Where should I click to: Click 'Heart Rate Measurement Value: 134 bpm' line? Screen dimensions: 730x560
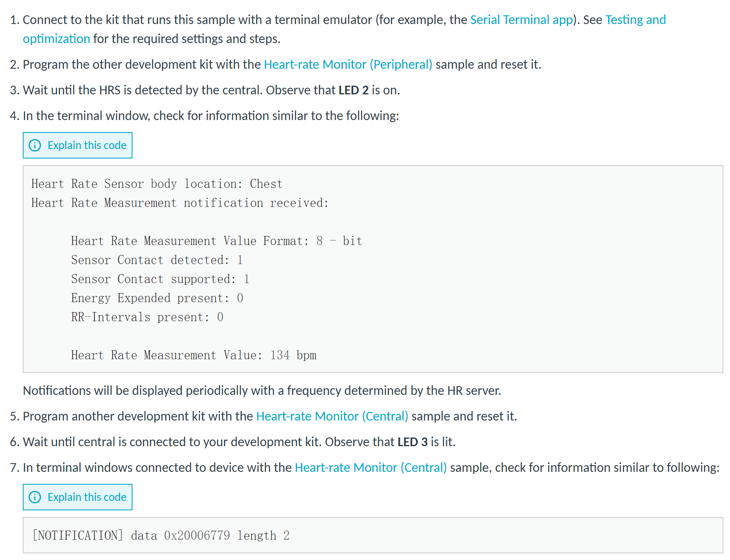pos(194,355)
